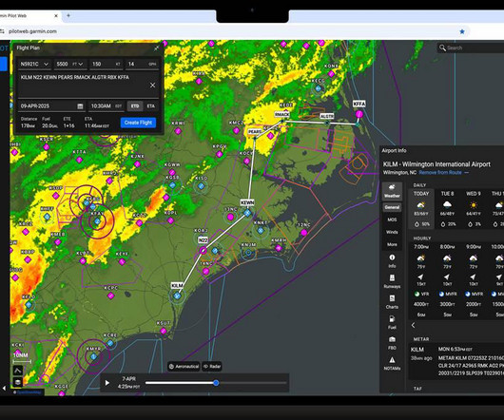Select the ETD toggle
The image size is (504, 420).
(x=135, y=106)
